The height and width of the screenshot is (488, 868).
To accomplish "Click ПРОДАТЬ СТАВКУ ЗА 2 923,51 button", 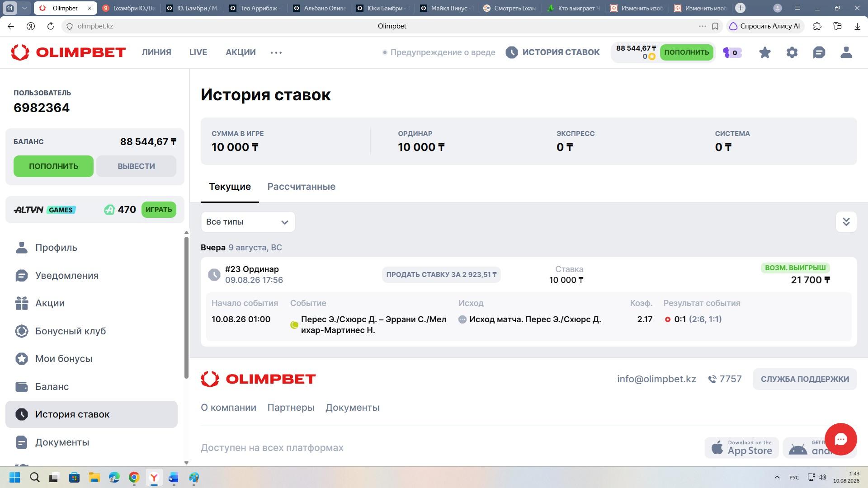I will (x=441, y=275).
